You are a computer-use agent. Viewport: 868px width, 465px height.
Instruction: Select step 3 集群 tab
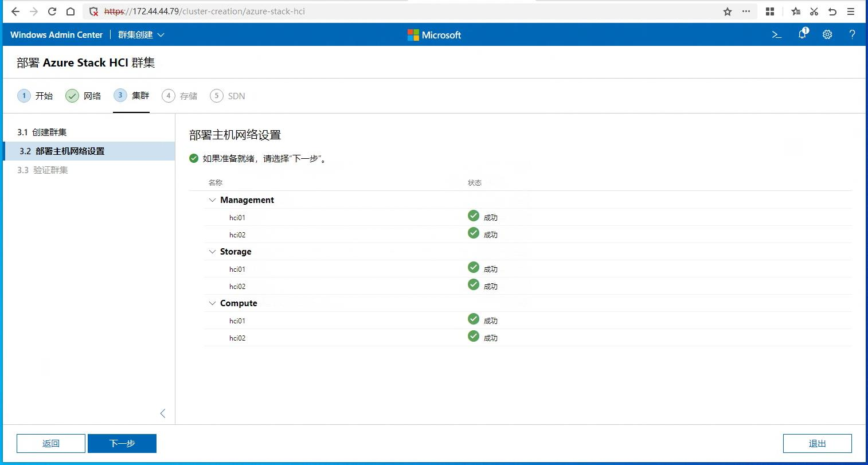[x=131, y=96]
